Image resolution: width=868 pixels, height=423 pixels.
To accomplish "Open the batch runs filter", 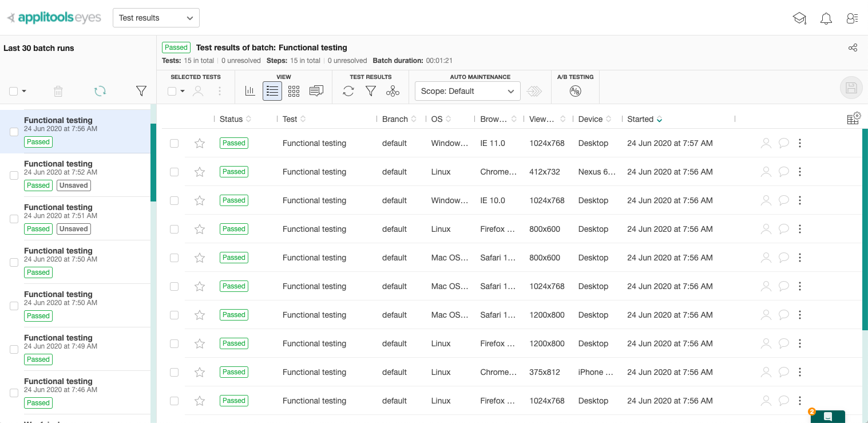I will tap(141, 91).
